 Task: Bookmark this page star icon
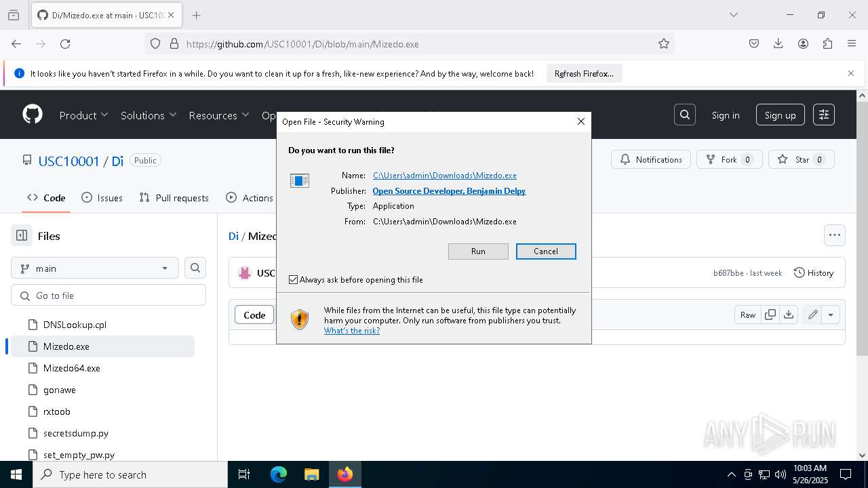click(x=664, y=44)
